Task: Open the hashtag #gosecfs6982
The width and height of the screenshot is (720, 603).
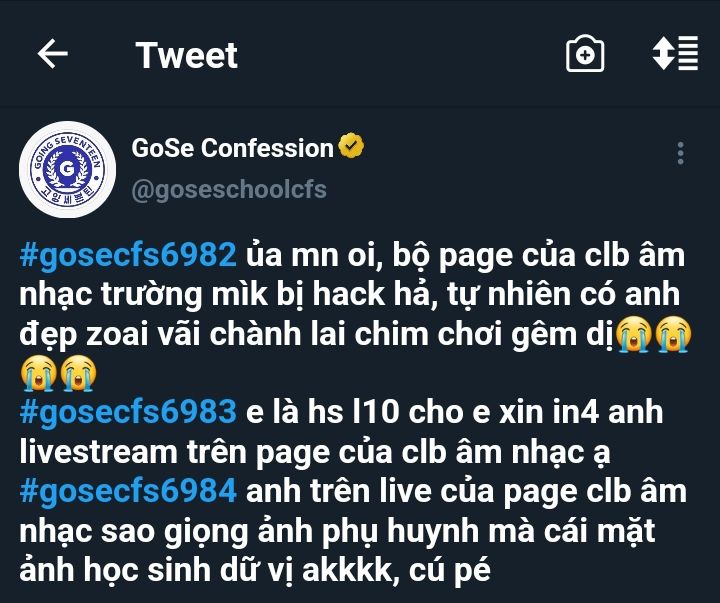Action: point(128,255)
